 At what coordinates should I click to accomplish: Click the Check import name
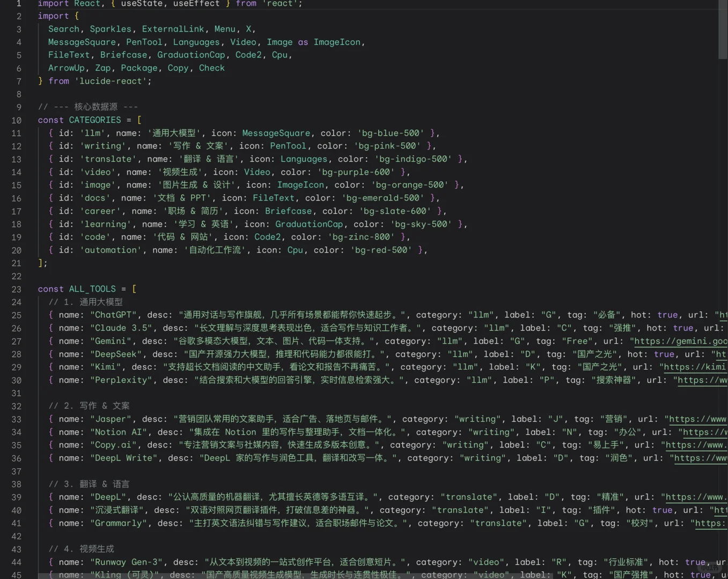click(212, 68)
